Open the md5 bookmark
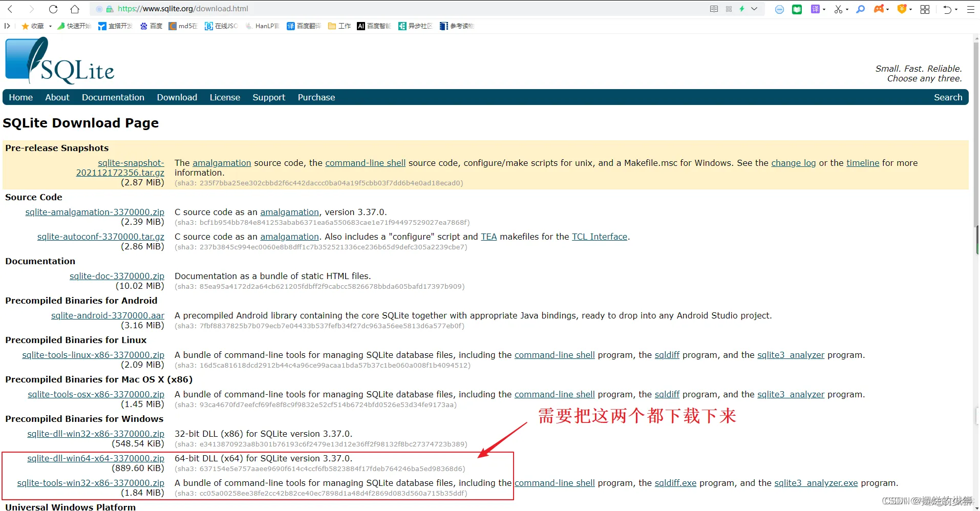The image size is (980, 511). click(x=183, y=26)
